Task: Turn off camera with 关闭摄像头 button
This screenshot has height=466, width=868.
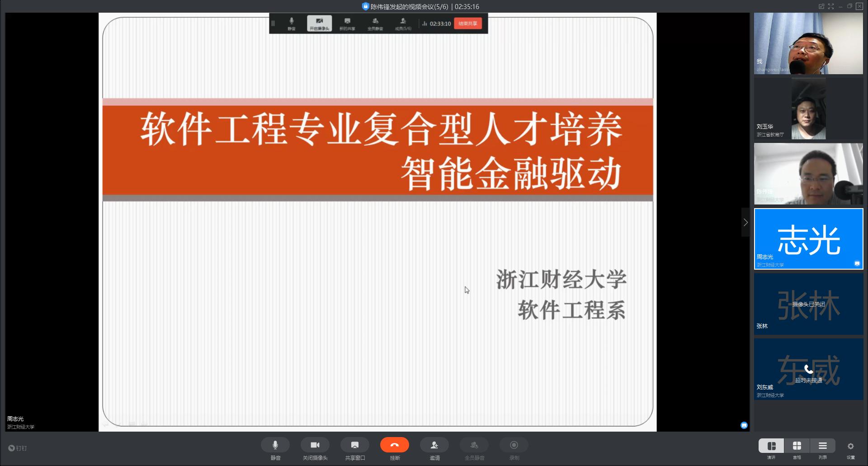Action: click(x=315, y=445)
